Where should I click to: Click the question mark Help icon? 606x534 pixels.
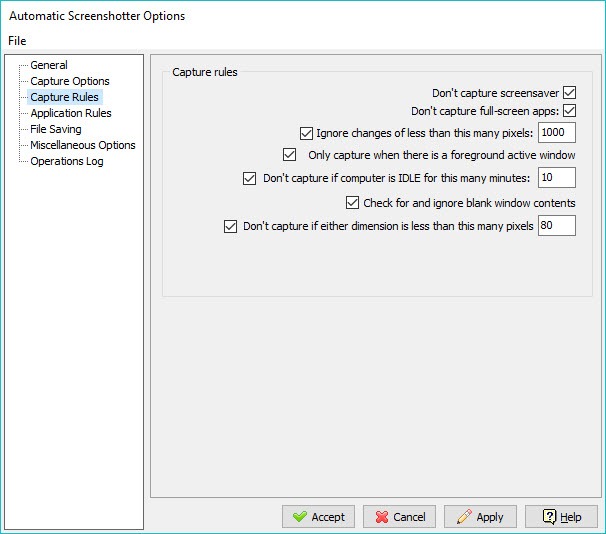549,517
